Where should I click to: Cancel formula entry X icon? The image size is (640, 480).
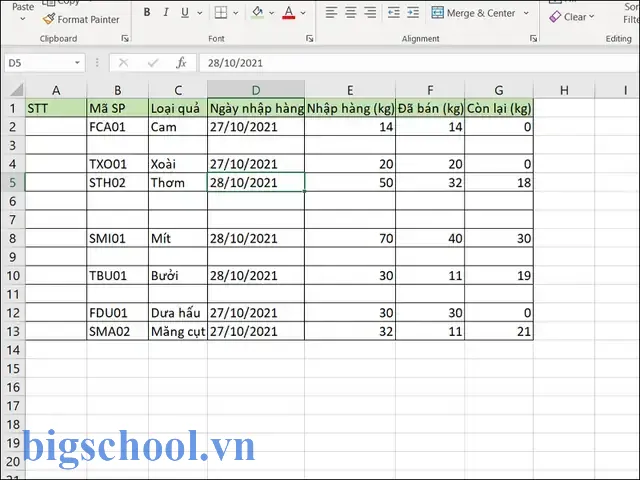[123, 63]
